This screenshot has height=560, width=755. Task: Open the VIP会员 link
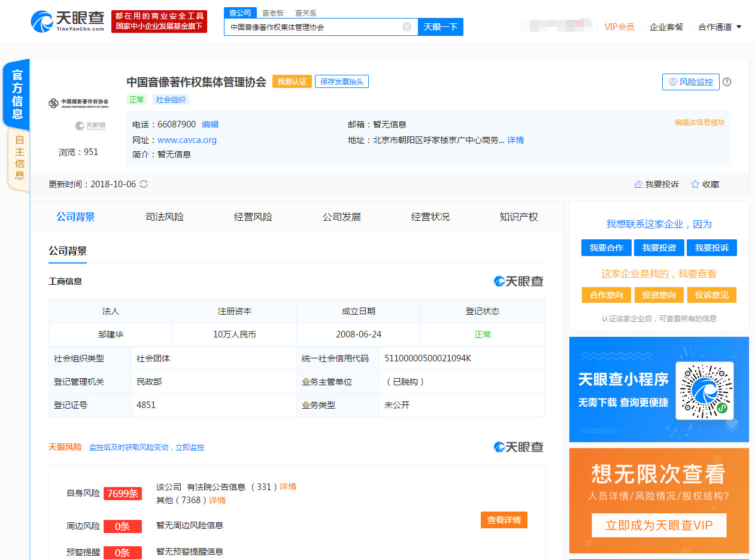pos(619,27)
